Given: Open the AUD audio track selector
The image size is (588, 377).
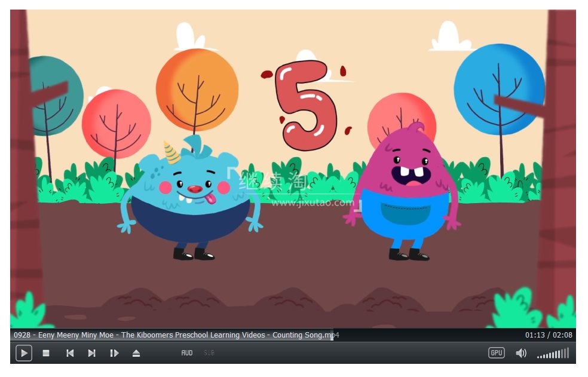Looking at the screenshot, I should [x=187, y=353].
